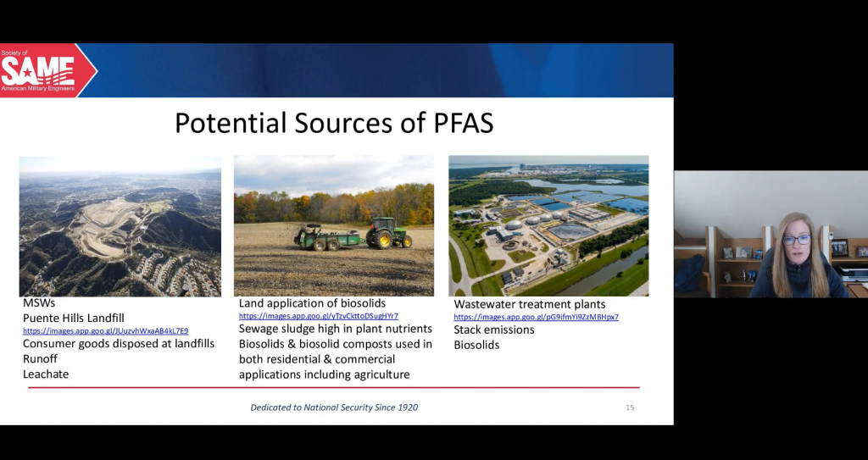The image size is (868, 460).
Task: Click the Wastewater treatment plants caption
Action: pos(530,304)
